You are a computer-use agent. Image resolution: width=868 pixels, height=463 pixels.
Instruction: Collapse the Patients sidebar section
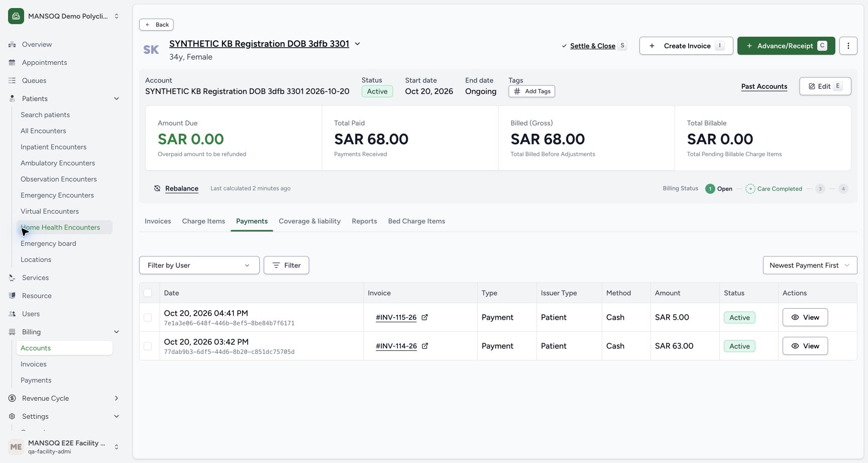[x=117, y=99]
